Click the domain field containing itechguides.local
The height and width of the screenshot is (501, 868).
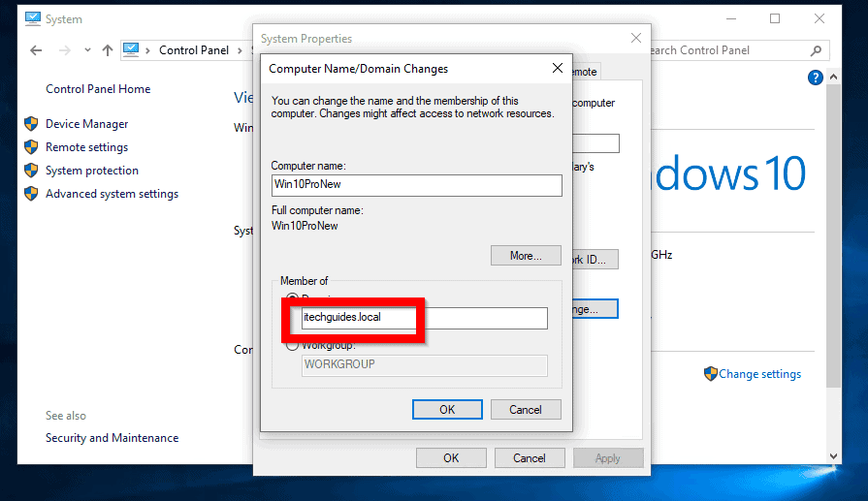425,318
